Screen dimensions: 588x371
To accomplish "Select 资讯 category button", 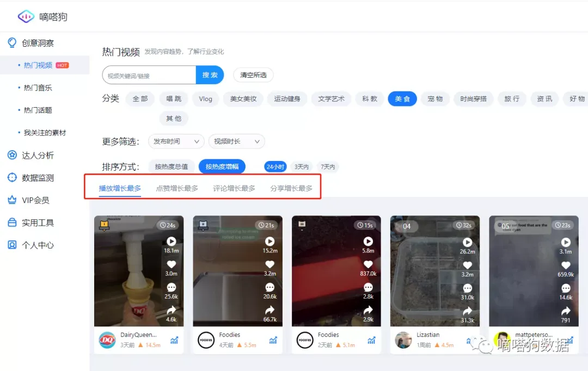I will [544, 99].
